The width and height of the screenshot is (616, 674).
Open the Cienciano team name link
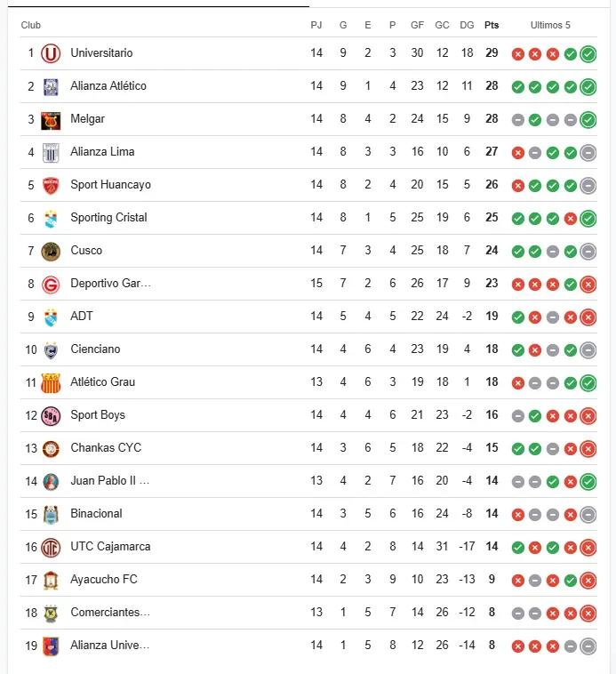(x=95, y=349)
